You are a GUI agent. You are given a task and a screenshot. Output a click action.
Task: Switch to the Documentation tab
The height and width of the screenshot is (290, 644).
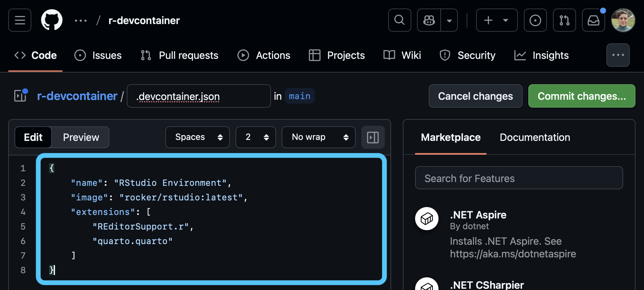coord(535,137)
